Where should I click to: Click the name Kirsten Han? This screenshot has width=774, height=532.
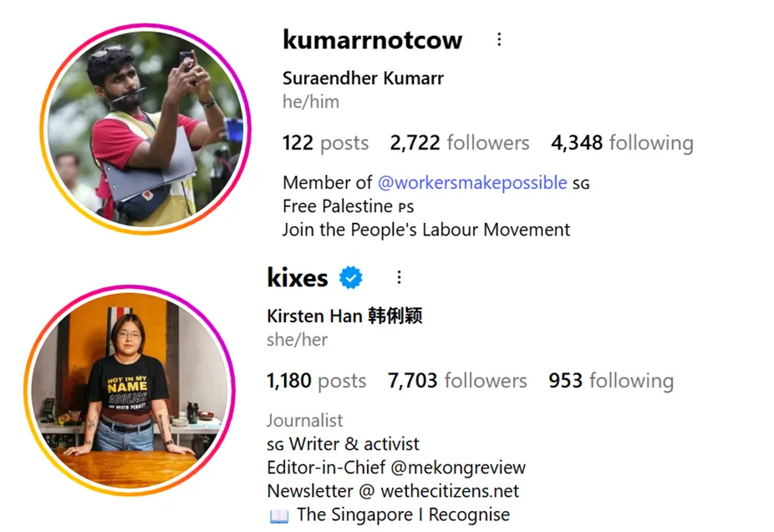[x=314, y=316]
